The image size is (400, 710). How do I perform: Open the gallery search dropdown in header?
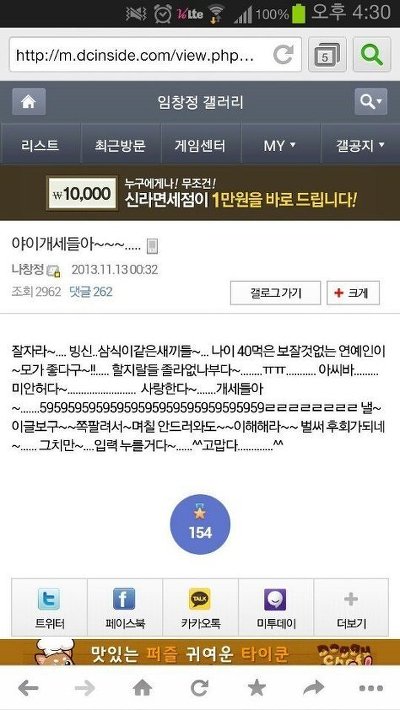pyautogui.click(x=371, y=102)
